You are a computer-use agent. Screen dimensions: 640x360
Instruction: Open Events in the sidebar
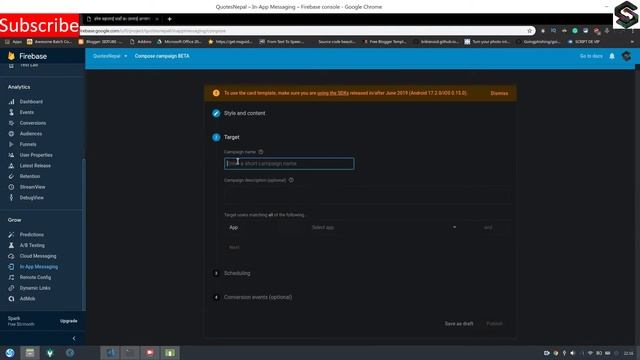tap(27, 112)
